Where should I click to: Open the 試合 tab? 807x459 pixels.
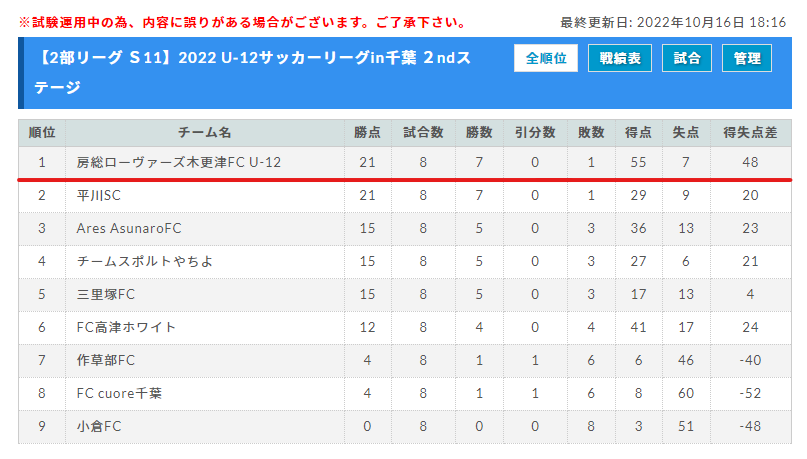(x=687, y=58)
